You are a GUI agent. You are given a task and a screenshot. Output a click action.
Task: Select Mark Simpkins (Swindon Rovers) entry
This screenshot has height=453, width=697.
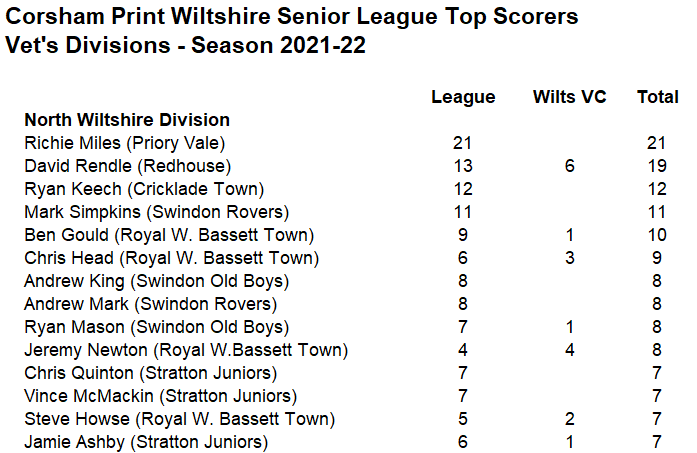click(156, 212)
